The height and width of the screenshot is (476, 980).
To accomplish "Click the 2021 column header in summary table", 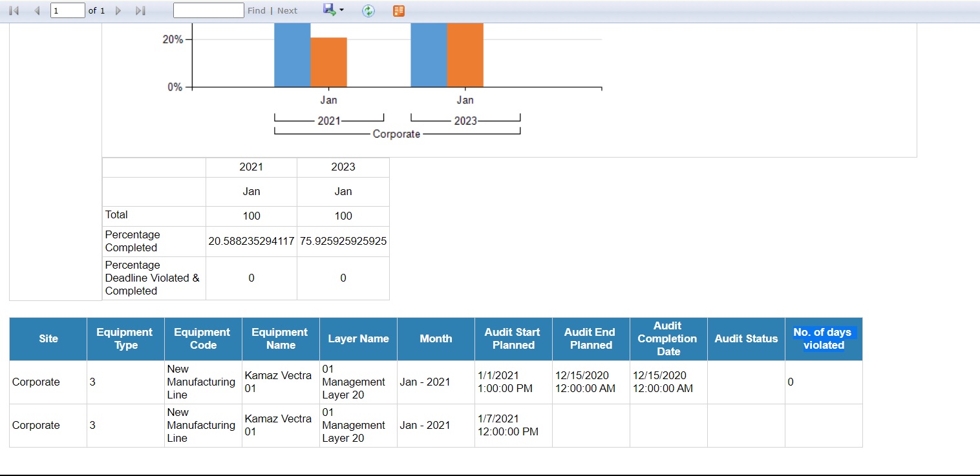I will pyautogui.click(x=251, y=167).
